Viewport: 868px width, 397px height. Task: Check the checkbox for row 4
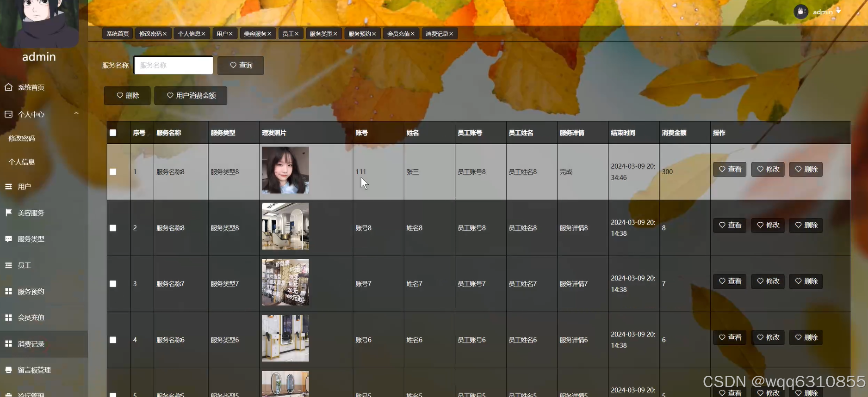(113, 340)
